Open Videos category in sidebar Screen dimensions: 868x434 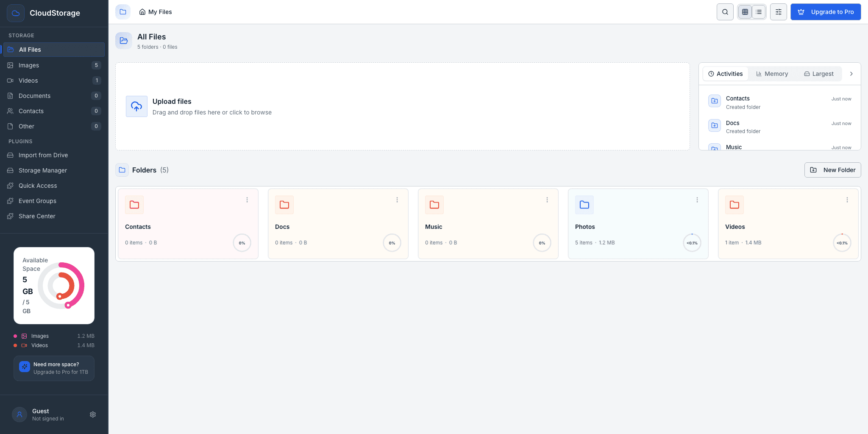pyautogui.click(x=54, y=81)
